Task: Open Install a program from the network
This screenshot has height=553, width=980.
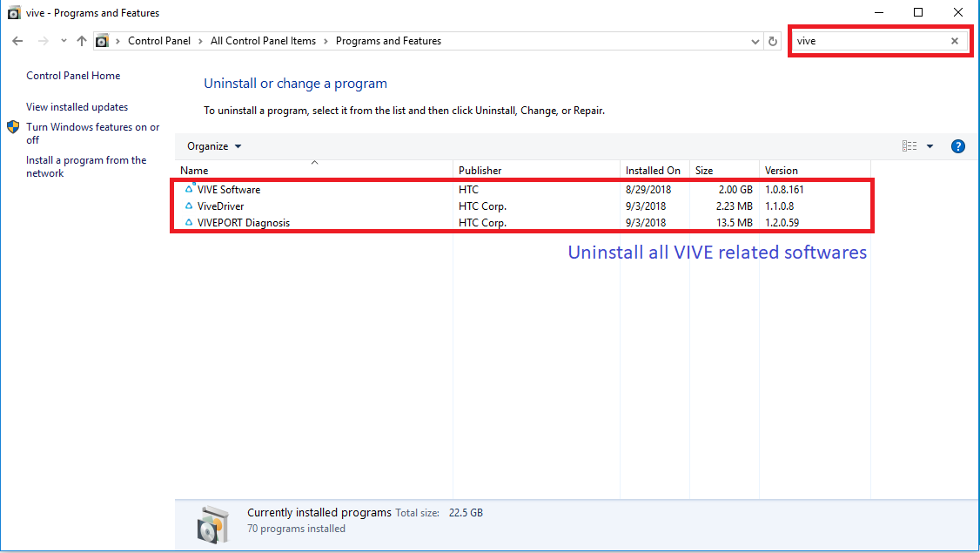Action: (86, 166)
